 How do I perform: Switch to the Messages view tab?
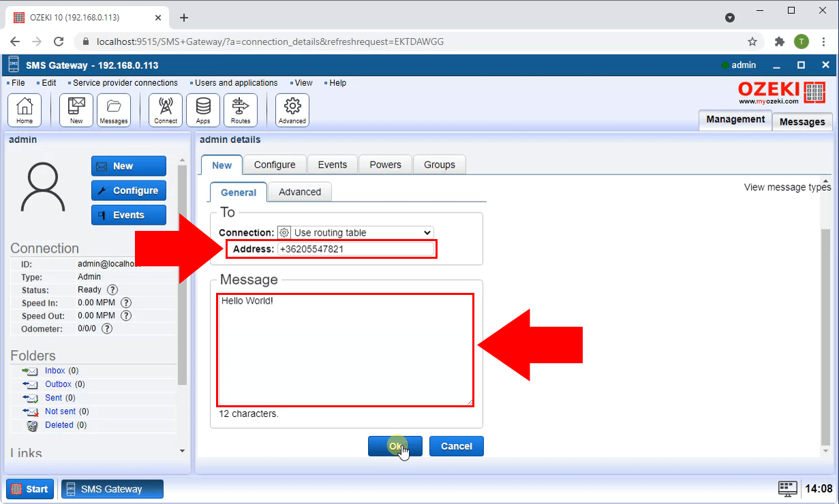click(x=802, y=122)
